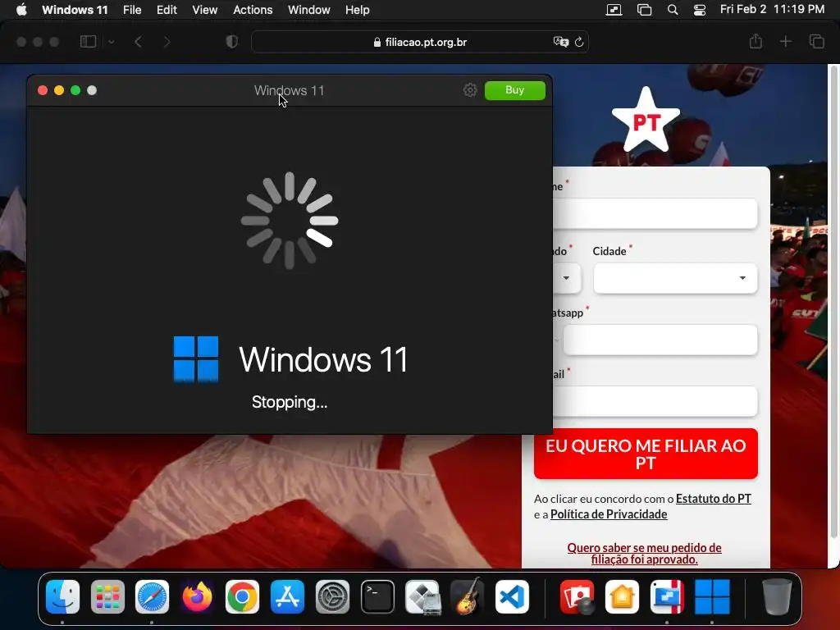
Task: Open the Estado dropdown arrow
Action: click(x=566, y=278)
